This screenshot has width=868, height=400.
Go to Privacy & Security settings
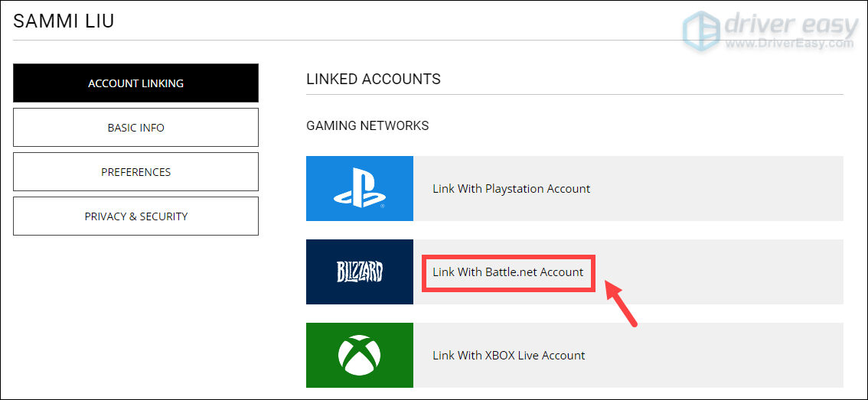(x=135, y=216)
